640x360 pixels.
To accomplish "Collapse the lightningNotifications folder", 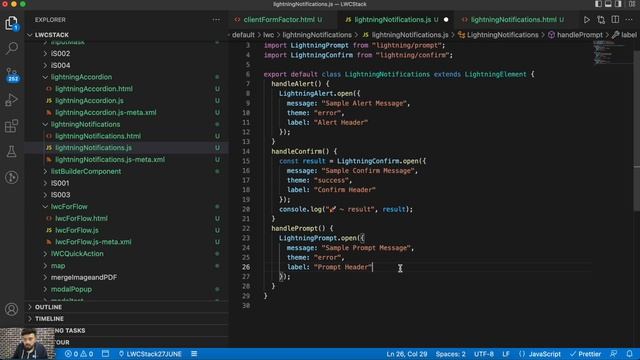I will (85, 124).
